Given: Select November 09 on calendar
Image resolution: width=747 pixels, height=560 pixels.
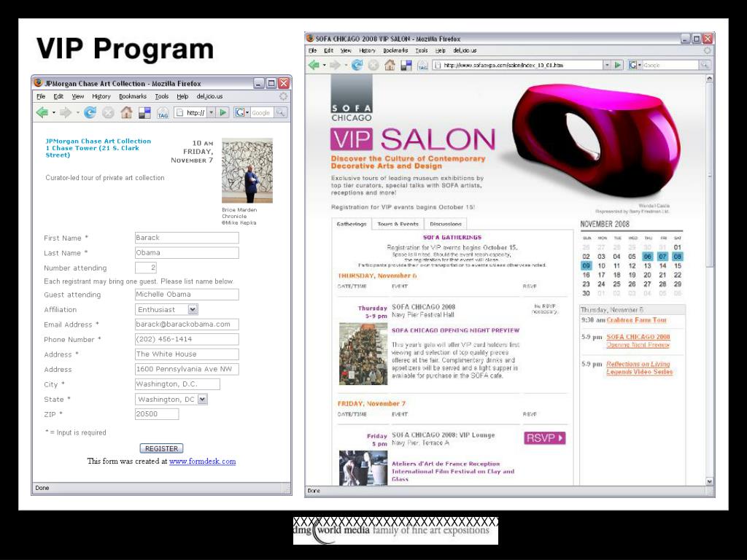Looking at the screenshot, I should [587, 265].
